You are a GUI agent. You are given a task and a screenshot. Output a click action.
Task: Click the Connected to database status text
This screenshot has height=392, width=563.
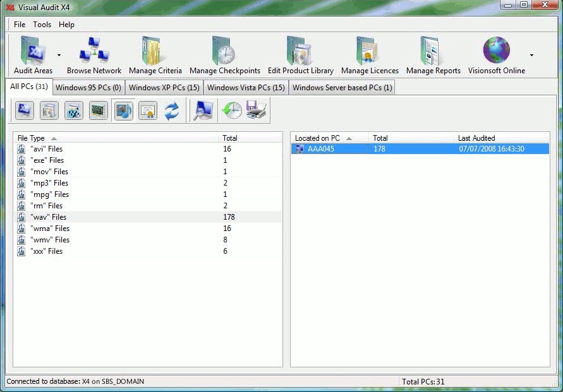[x=75, y=381]
